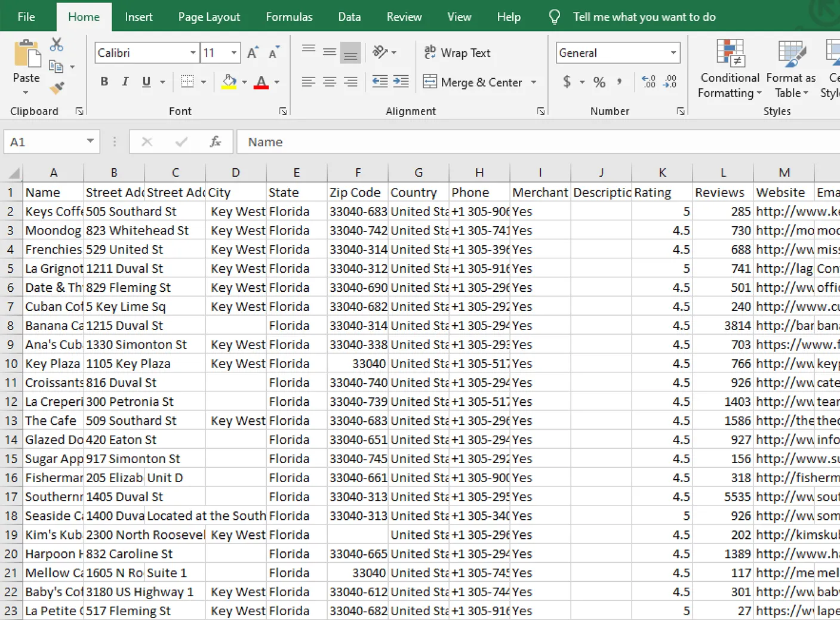
Task: Switch to the Formulas tab
Action: (x=289, y=17)
